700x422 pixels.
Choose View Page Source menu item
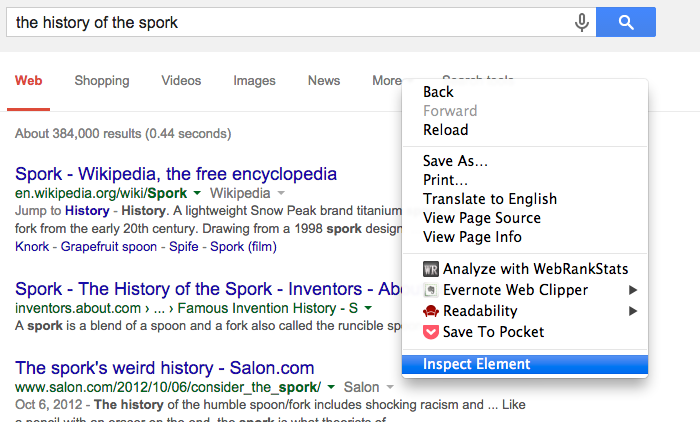pos(482,218)
